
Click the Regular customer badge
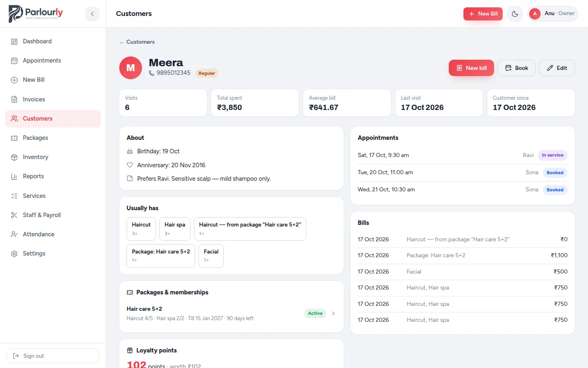click(207, 73)
